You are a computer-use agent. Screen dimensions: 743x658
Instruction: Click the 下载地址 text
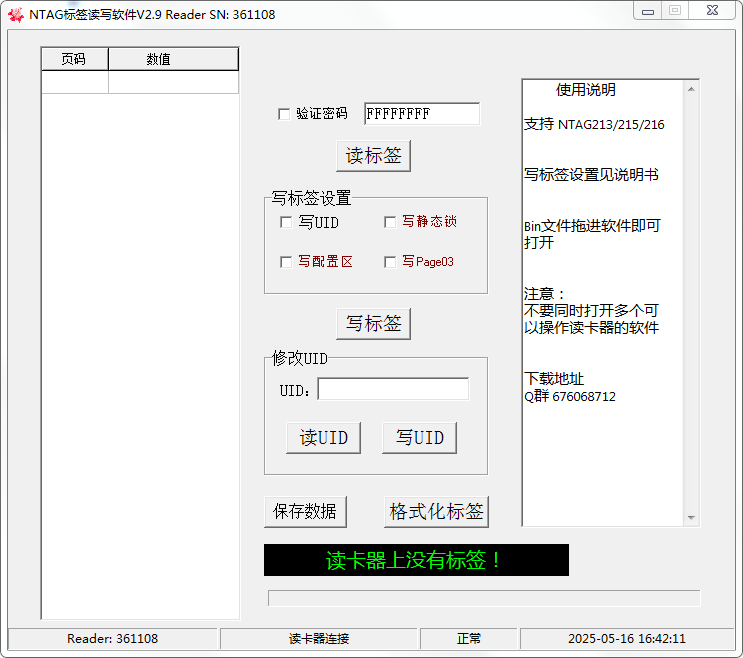coord(554,379)
